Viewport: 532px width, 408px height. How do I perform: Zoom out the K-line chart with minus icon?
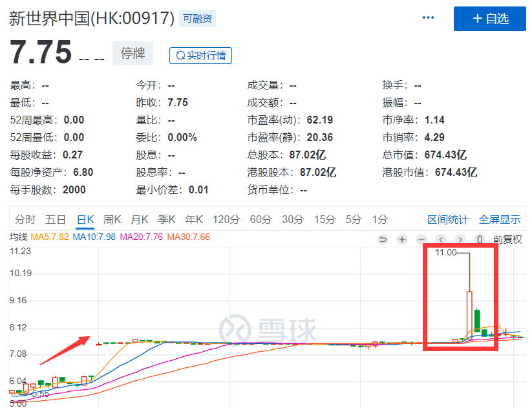point(421,240)
